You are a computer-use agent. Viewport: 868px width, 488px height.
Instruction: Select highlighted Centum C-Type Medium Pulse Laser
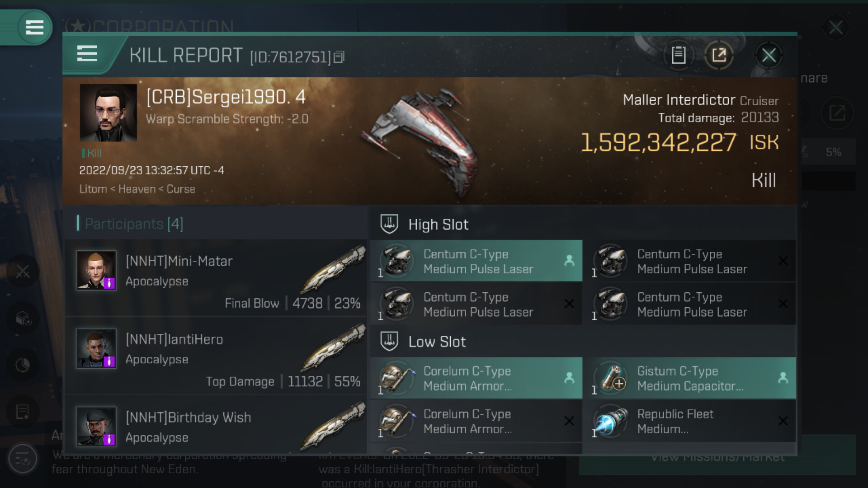(x=476, y=261)
